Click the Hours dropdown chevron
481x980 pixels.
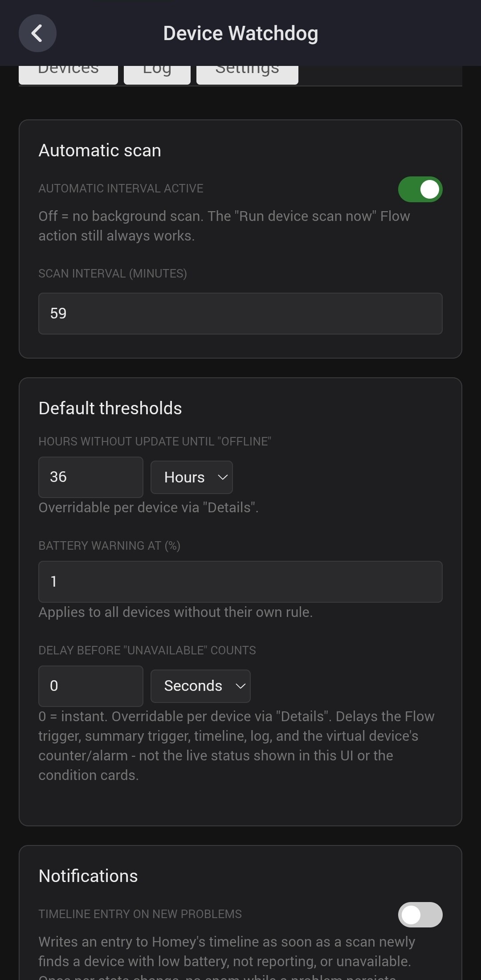(223, 478)
